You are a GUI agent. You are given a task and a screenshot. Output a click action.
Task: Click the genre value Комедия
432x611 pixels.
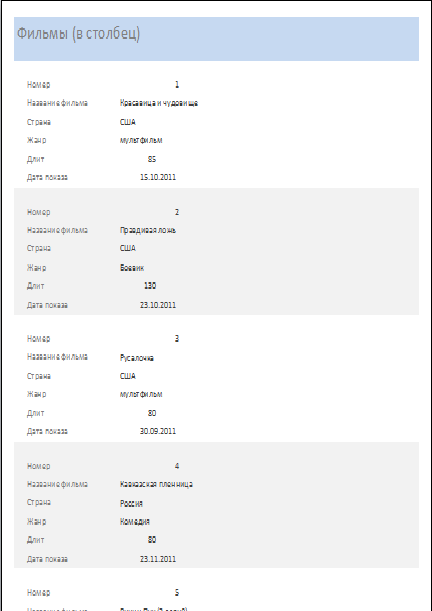pyautogui.click(x=135, y=522)
